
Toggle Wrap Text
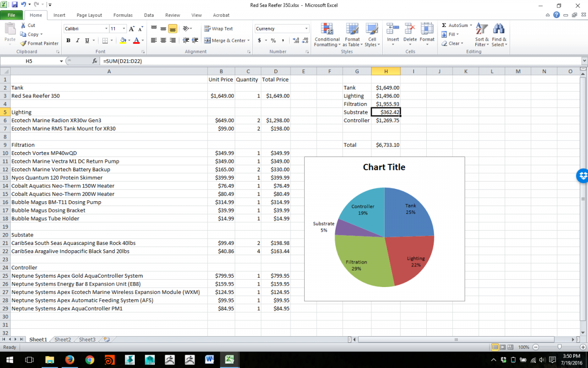point(219,29)
